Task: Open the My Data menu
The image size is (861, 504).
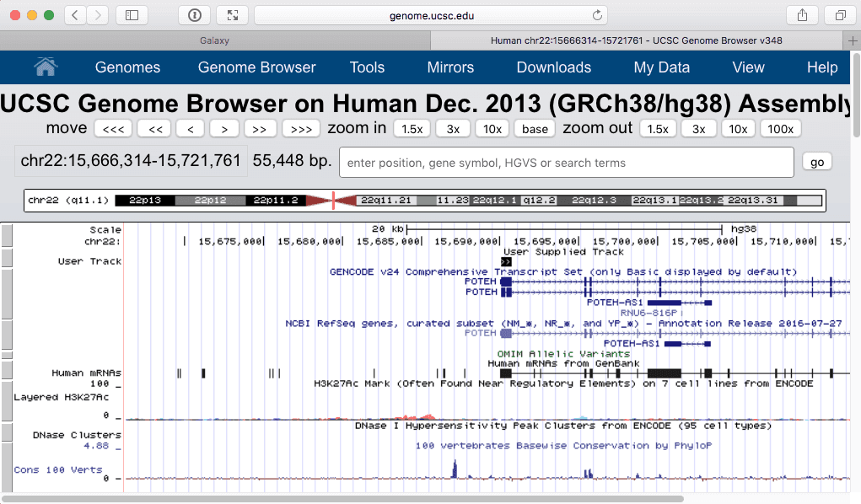Action: point(661,67)
